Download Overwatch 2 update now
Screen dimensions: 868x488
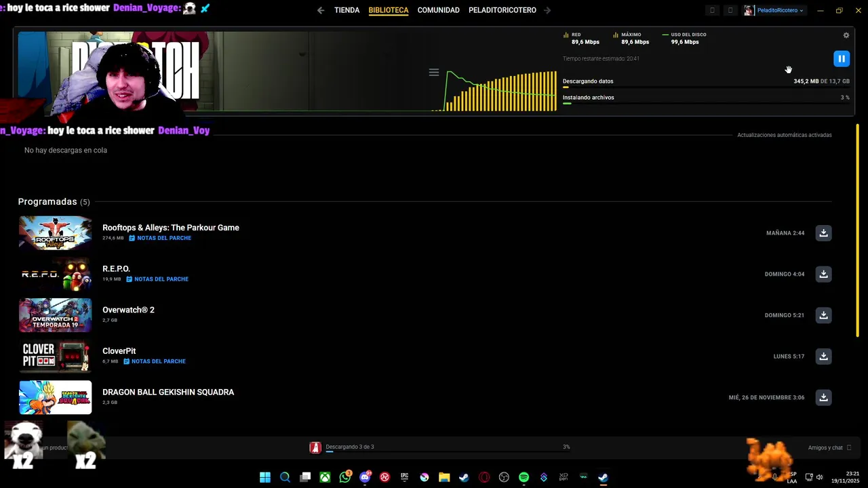tap(823, 315)
